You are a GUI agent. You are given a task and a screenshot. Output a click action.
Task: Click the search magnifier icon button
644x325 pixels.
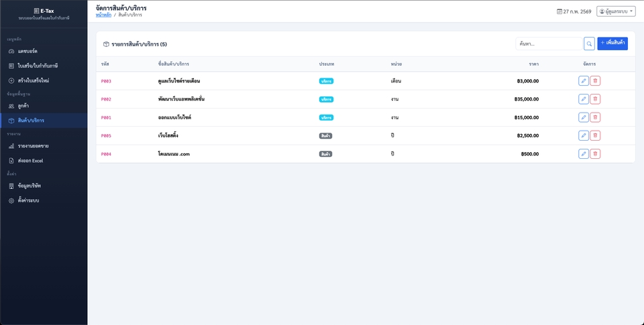click(589, 44)
